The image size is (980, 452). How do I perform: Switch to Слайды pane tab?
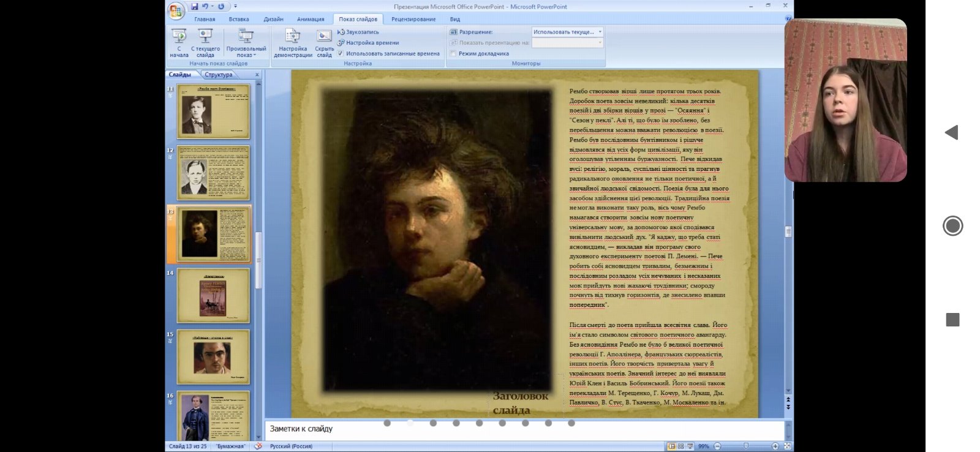click(x=181, y=75)
